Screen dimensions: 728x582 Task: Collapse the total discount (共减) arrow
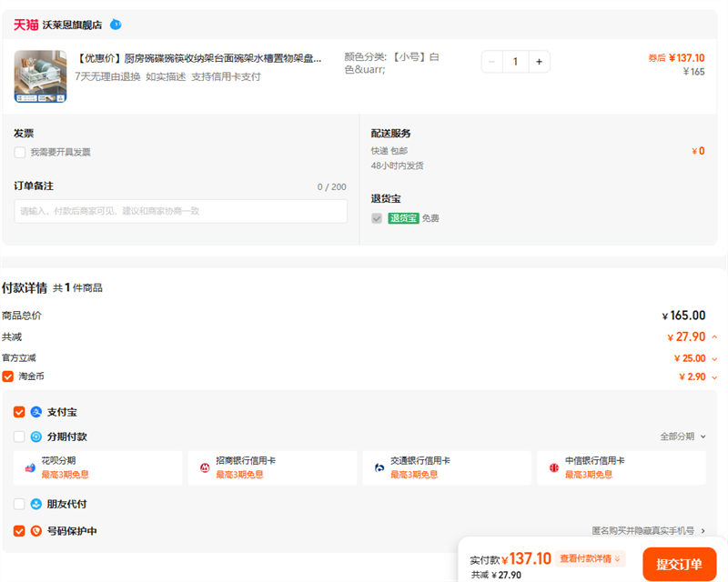pyautogui.click(x=714, y=336)
